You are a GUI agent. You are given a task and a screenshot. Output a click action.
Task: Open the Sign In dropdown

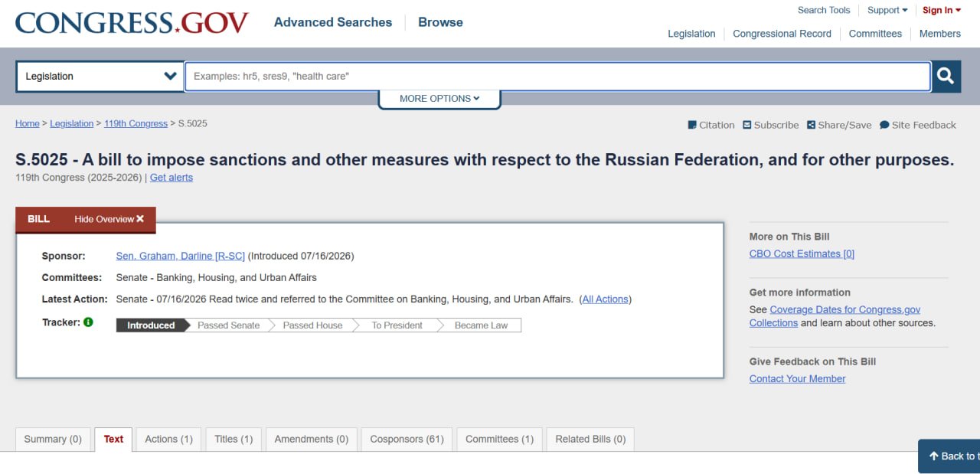pyautogui.click(x=942, y=10)
